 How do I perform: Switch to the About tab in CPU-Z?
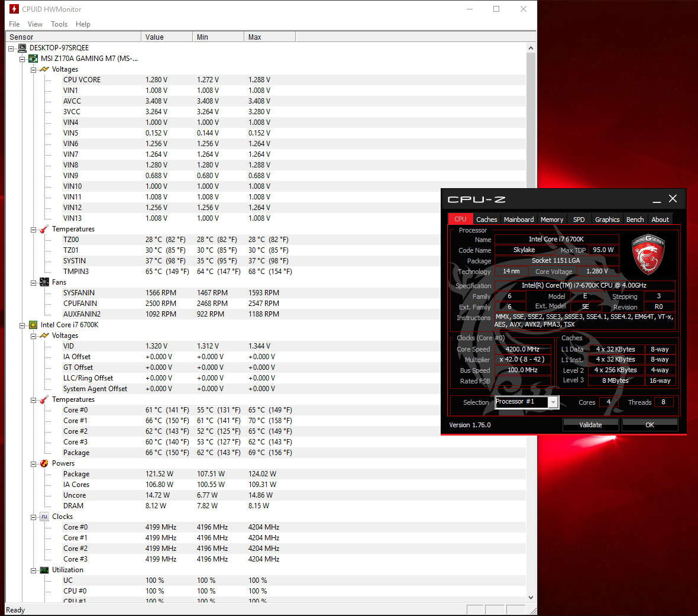(x=660, y=219)
